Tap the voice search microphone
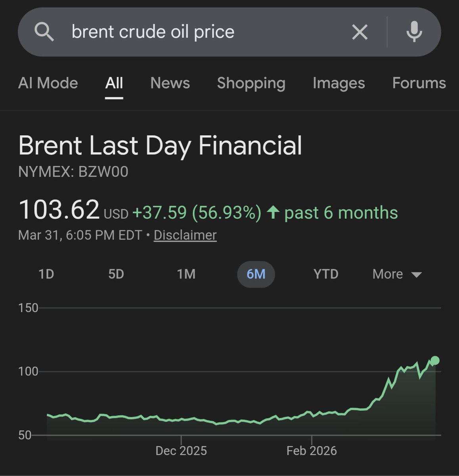The width and height of the screenshot is (459, 476). click(414, 32)
